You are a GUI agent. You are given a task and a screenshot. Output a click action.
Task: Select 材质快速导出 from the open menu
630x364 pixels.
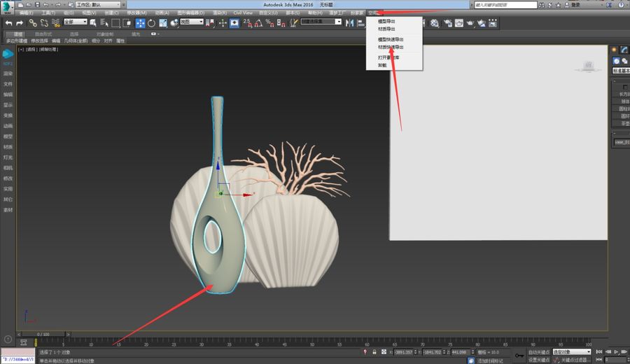point(391,47)
